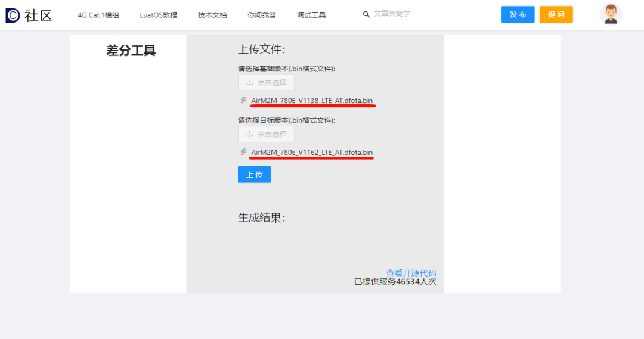
Task: Open the 你问我答 menu
Action: click(x=262, y=15)
